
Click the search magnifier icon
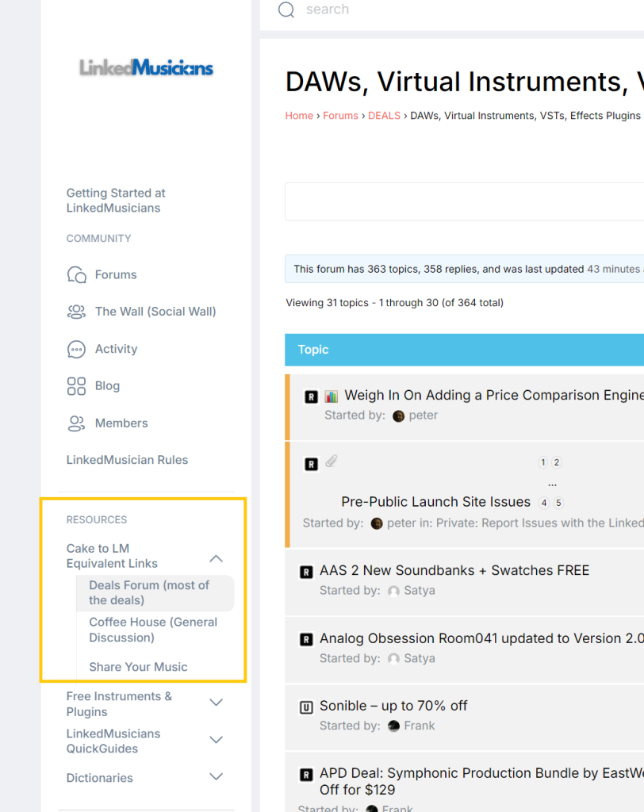click(x=286, y=10)
